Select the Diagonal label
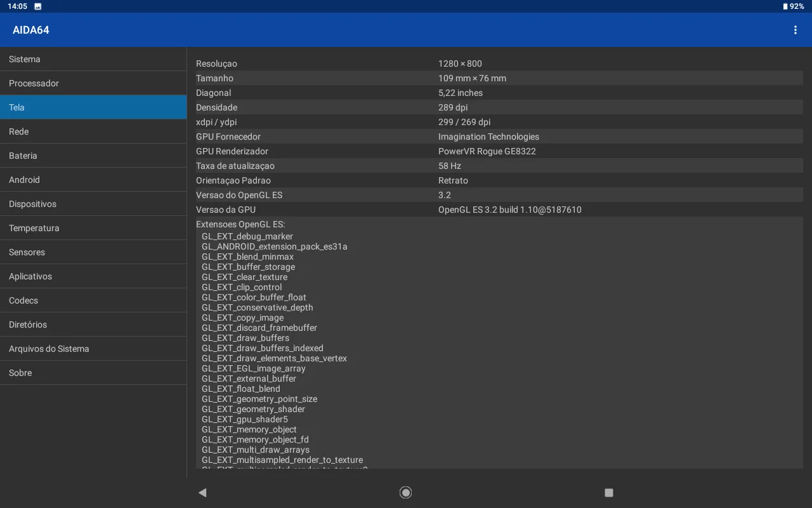The width and height of the screenshot is (812, 508). (x=214, y=93)
